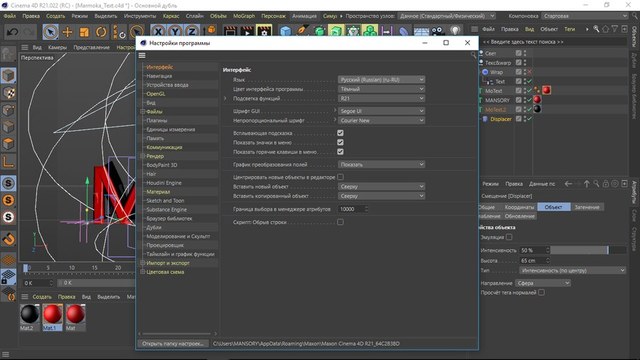The image size is (640, 360).
Task: Open the Подсветка функций R21 dropdown
Action: [381, 98]
